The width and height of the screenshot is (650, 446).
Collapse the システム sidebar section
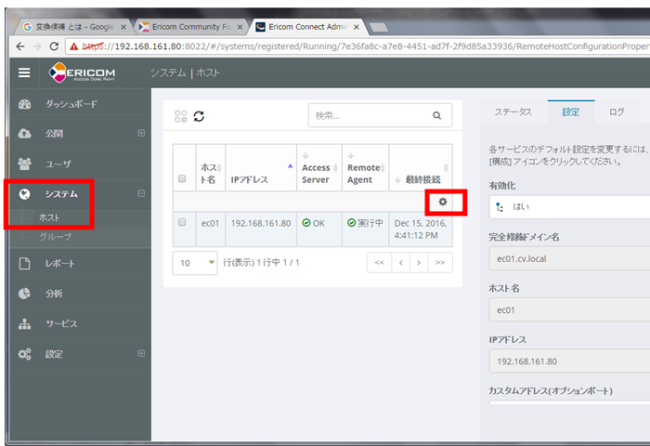click(141, 193)
